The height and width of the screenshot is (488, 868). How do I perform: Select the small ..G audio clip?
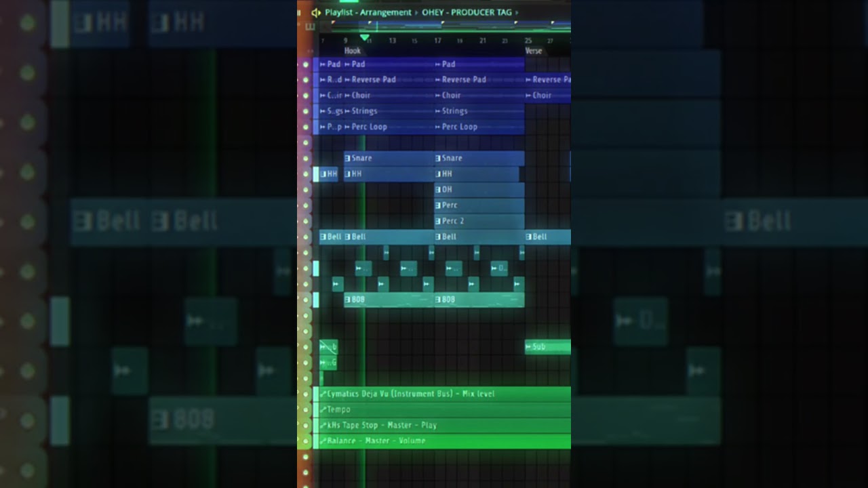coord(328,363)
